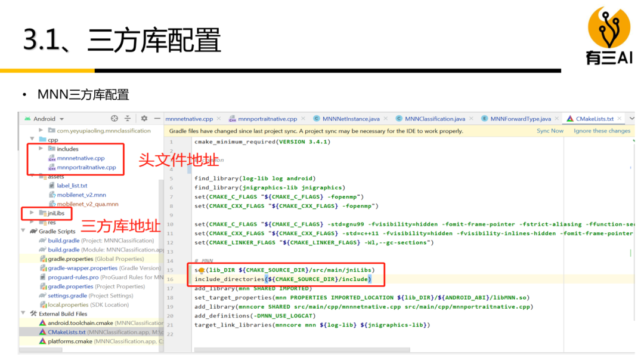Viewport: 644px width, 363px height.
Task: Expand com.yeyupiaoling.mnnclassification package
Action: coord(41,130)
